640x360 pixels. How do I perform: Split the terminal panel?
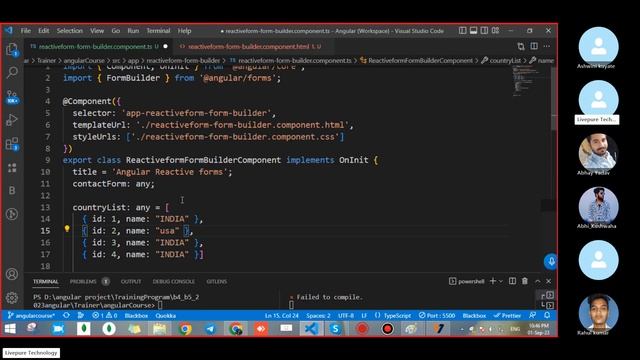click(512, 281)
